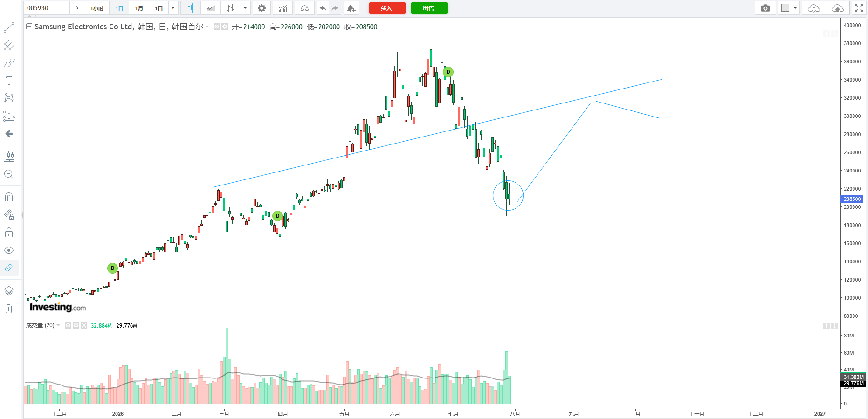Open the 成交量 indicator settings gear
This screenshot has height=419, width=868.
tap(76, 325)
